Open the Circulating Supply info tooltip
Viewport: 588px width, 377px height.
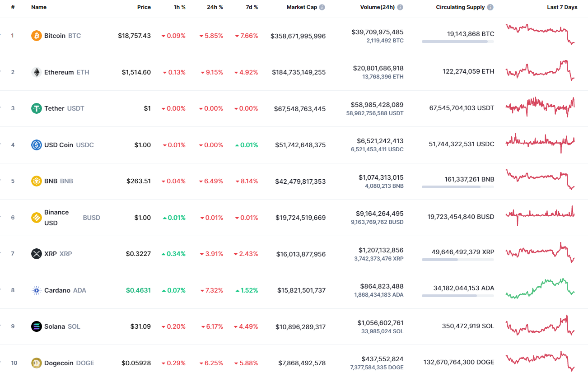point(490,7)
